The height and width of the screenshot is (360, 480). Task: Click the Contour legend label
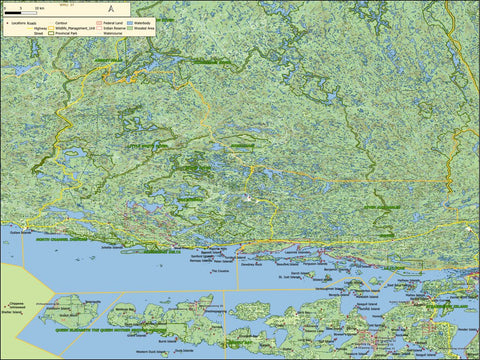tap(61, 23)
